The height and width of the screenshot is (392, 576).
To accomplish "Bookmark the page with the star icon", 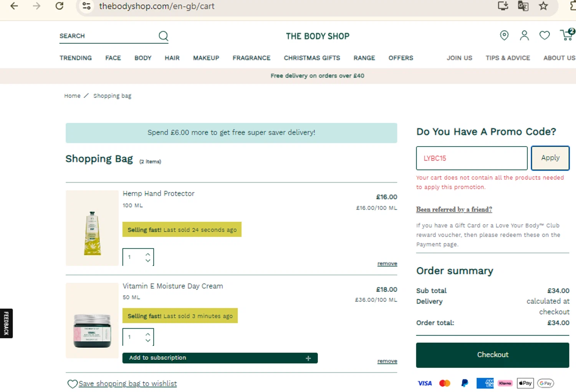I will 543,6.
